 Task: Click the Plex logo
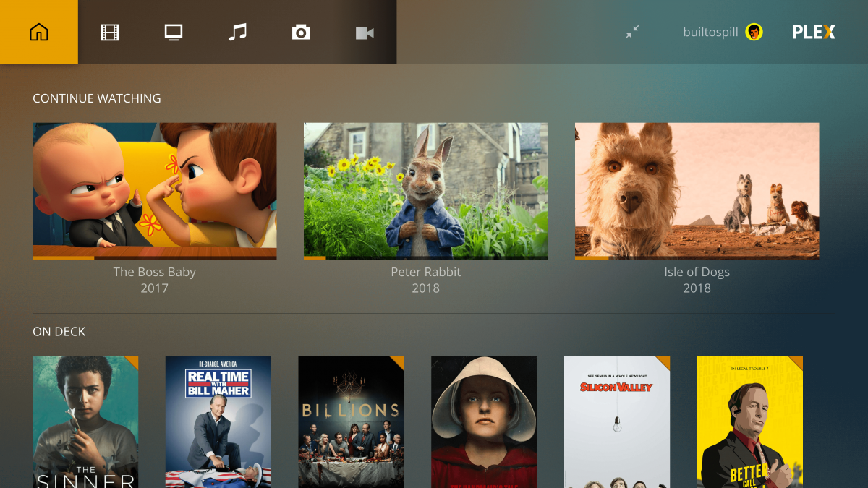tap(814, 32)
